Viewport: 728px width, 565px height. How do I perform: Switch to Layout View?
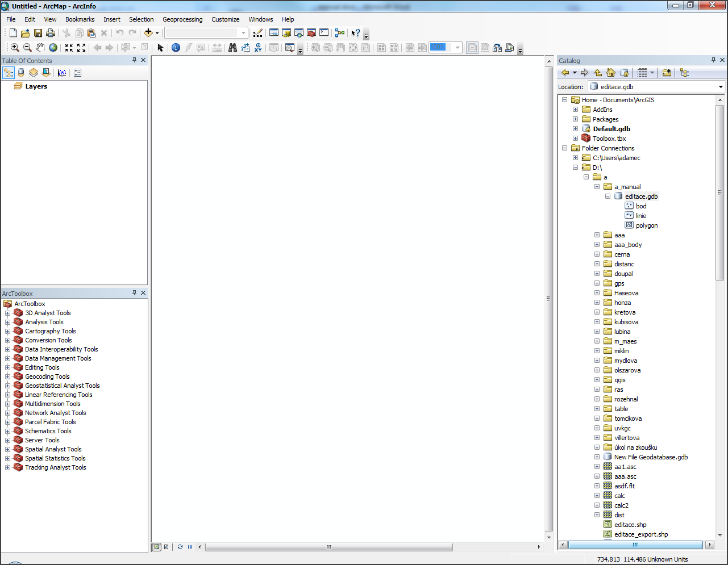167,547
